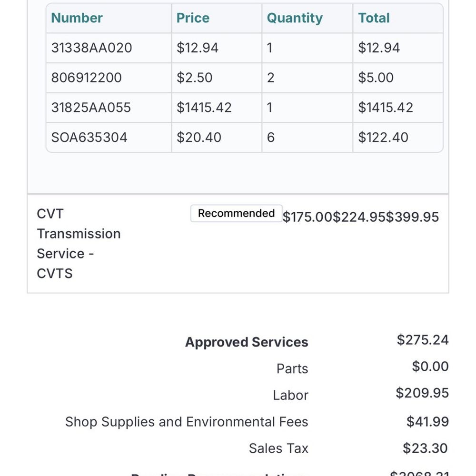Screen dimensions: 476x476
Task: Click the Shop Supplies and Environmental Fees label
Action: click(187, 422)
